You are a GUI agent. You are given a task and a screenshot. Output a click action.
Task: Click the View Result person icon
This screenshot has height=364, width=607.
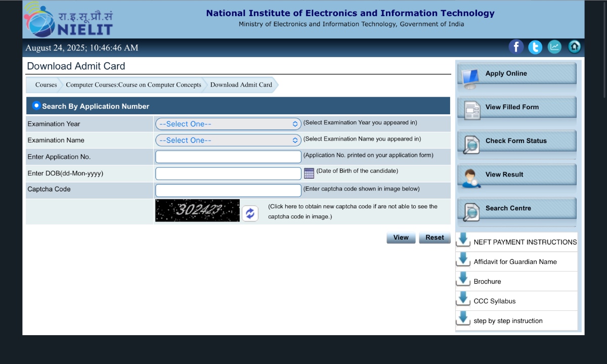click(470, 178)
